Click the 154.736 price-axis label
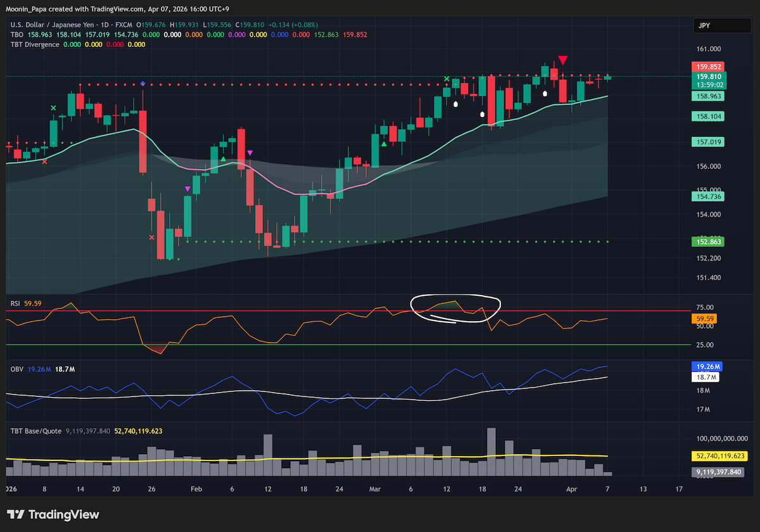This screenshot has width=760, height=532. [709, 197]
